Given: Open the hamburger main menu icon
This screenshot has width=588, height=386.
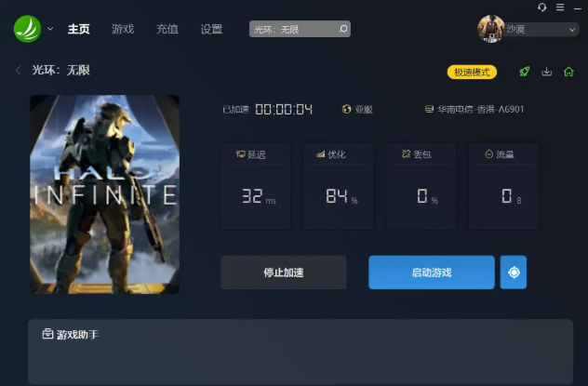Looking at the screenshot, I should pos(560,7).
